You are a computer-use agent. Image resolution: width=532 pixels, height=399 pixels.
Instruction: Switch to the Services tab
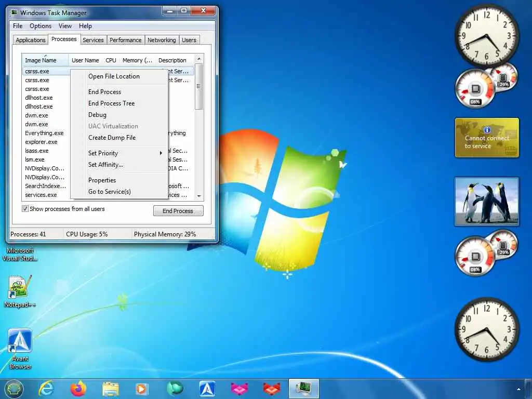[x=93, y=40]
